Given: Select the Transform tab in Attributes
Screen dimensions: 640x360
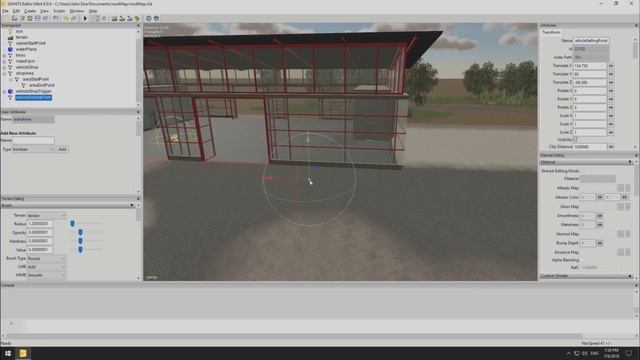Looking at the screenshot, I should (x=551, y=32).
